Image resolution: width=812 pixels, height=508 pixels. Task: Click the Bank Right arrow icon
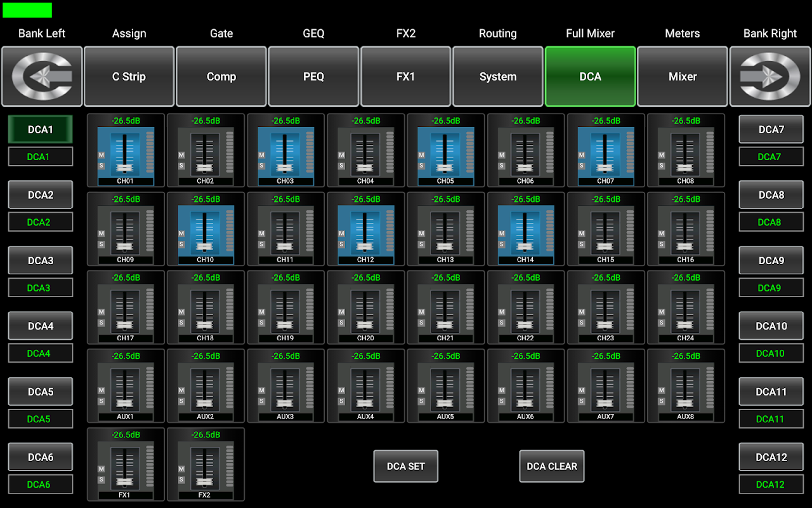pos(770,76)
